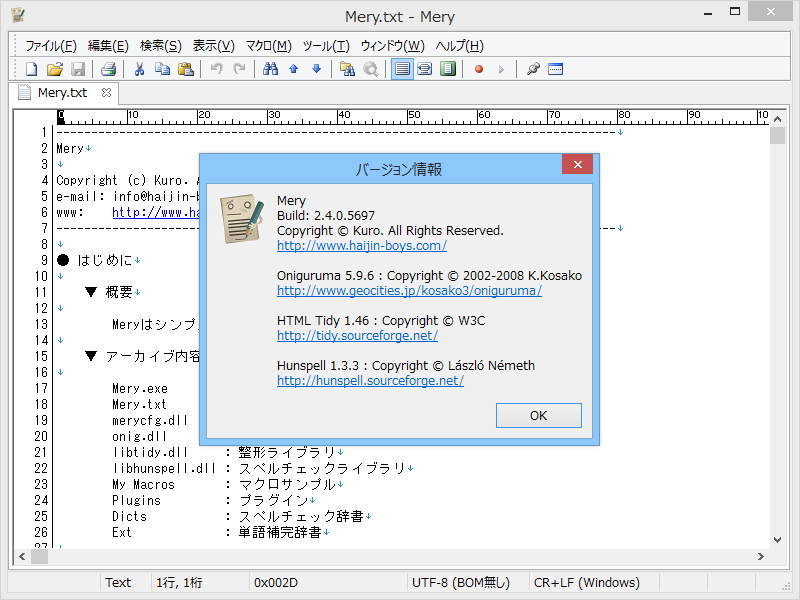
Task: Toggle wrap at window edge mode
Action: point(424,68)
